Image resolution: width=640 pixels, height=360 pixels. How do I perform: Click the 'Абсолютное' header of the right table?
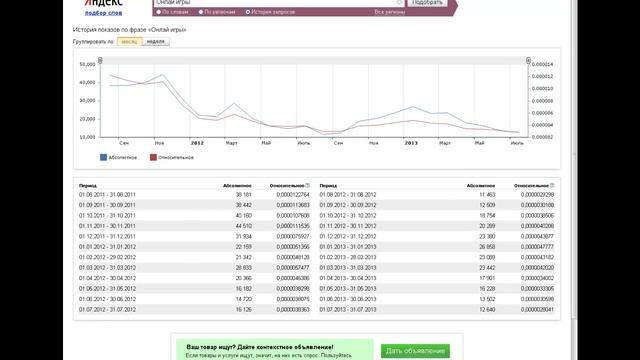coord(481,186)
